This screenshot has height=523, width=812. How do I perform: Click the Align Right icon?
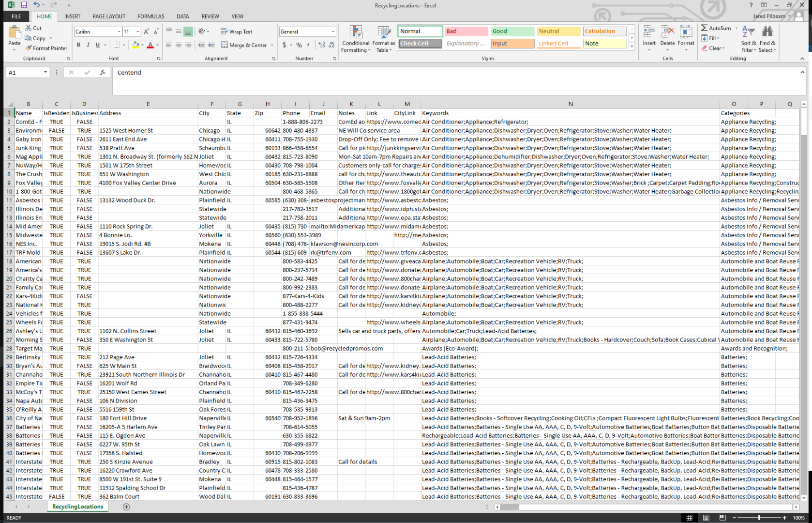pos(188,45)
